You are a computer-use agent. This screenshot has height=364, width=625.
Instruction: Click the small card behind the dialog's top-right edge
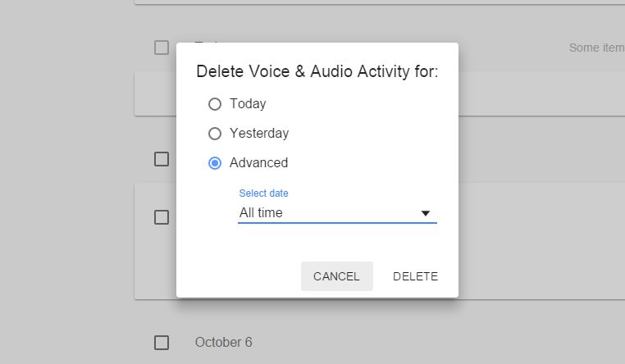coord(541,93)
